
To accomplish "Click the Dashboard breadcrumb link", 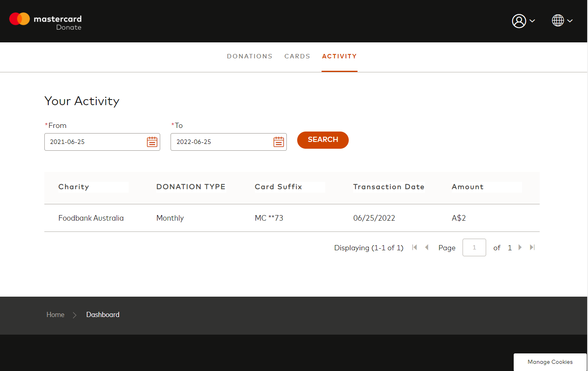I will click(x=103, y=315).
